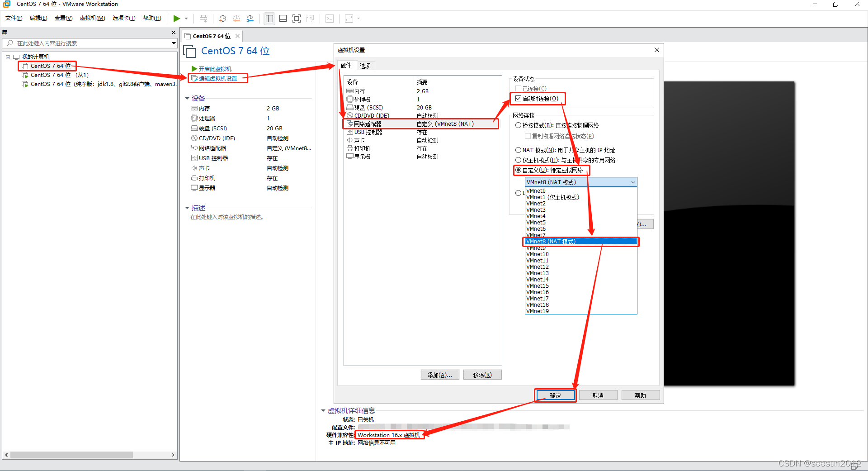Click 添加(A)... button
The height and width of the screenshot is (471, 868).
coord(440,375)
